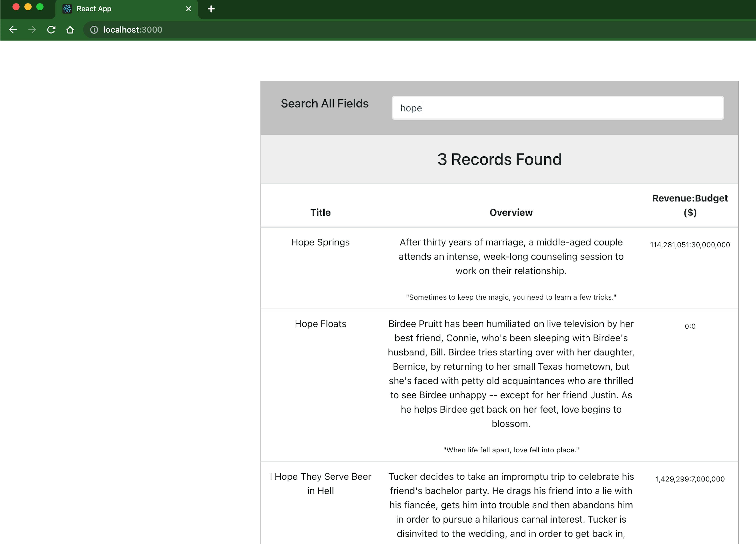Image resolution: width=756 pixels, height=544 pixels.
Task: Reload the page with refresh icon
Action: pyautogui.click(x=51, y=30)
